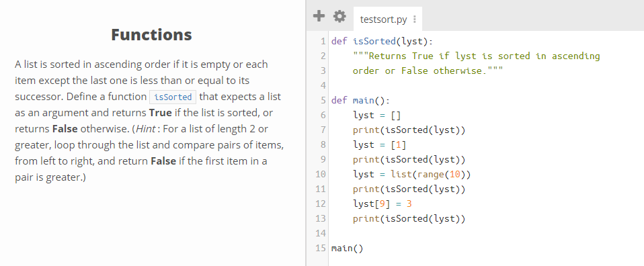This screenshot has width=644, height=266.
Task: Open the gear settings icon in the editor
Action: [x=339, y=16]
